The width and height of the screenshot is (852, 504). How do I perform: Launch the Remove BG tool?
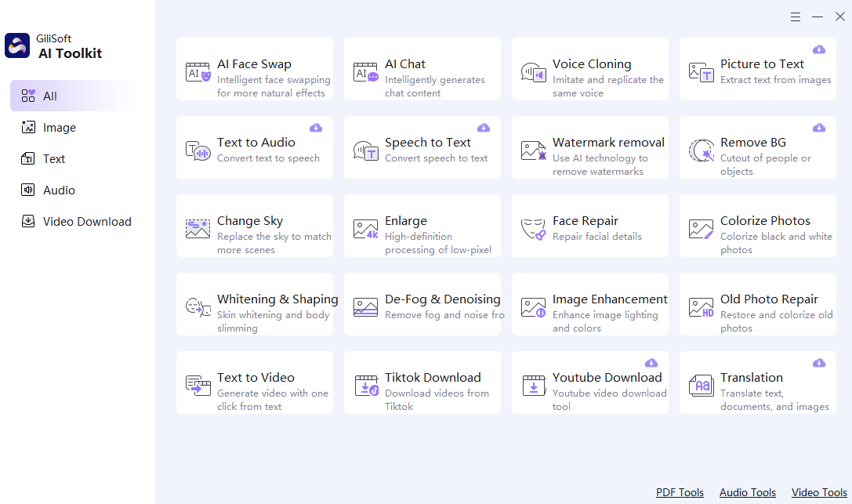(x=757, y=147)
